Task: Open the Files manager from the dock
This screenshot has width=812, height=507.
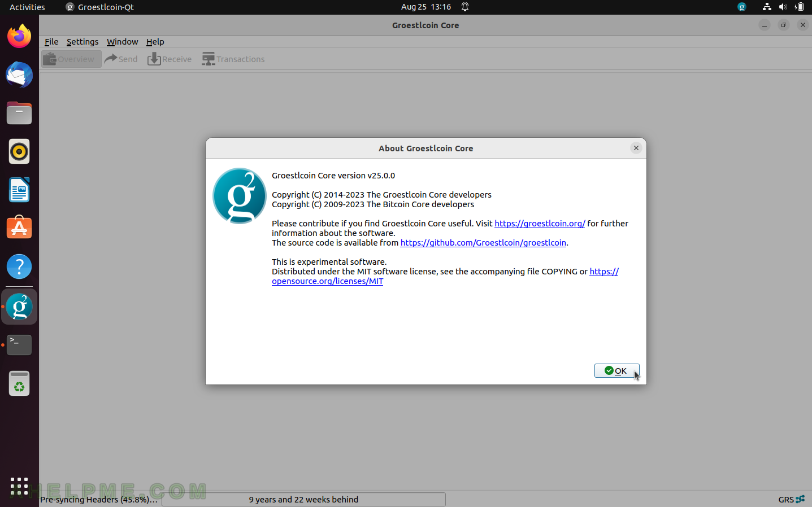Action: 19,113
